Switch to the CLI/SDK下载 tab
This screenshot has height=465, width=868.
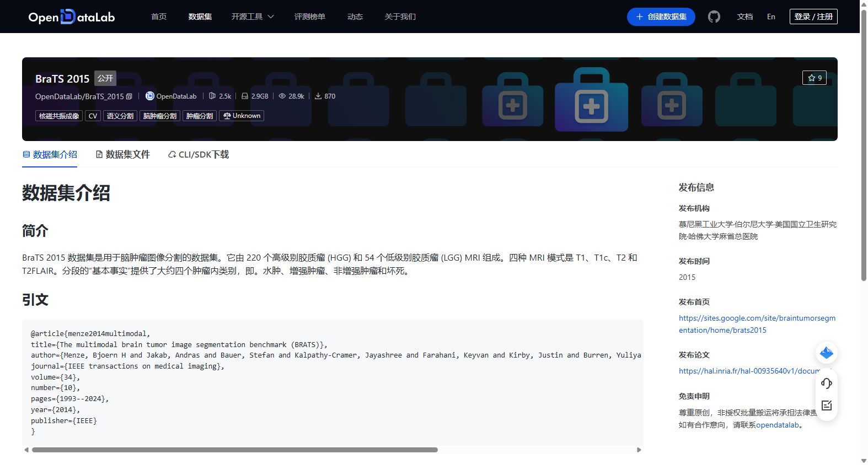199,155
